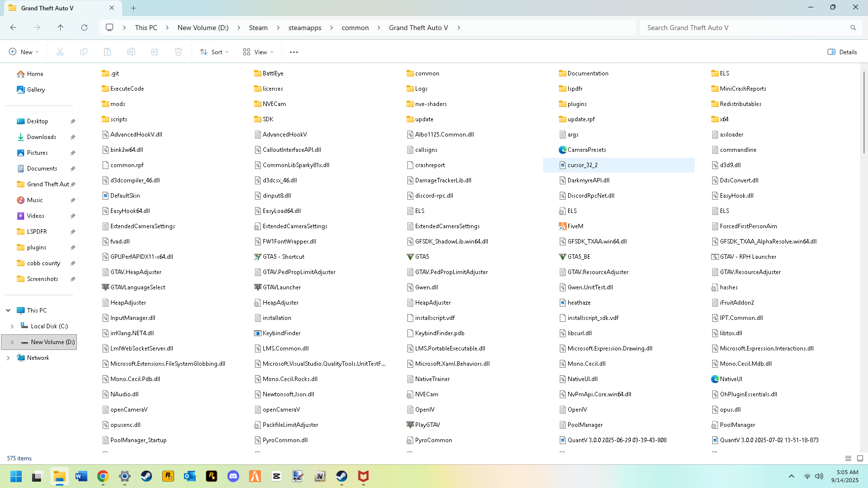Viewport: 868px width, 488px height.
Task: Select the FiveM application file
Action: click(571, 226)
